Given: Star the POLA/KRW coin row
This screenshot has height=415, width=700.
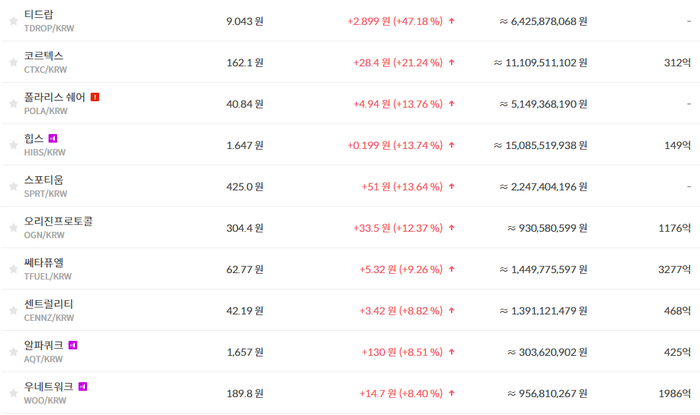Looking at the screenshot, I should (x=13, y=104).
